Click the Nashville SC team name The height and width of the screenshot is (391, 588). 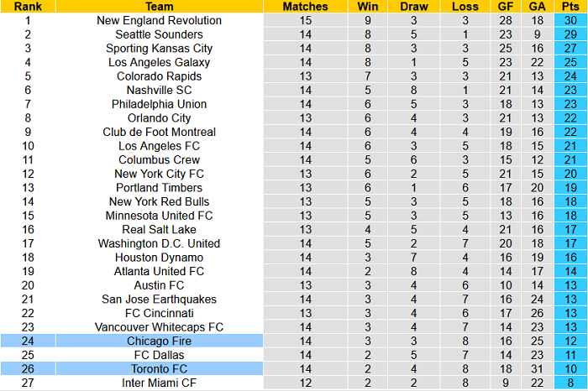click(159, 90)
